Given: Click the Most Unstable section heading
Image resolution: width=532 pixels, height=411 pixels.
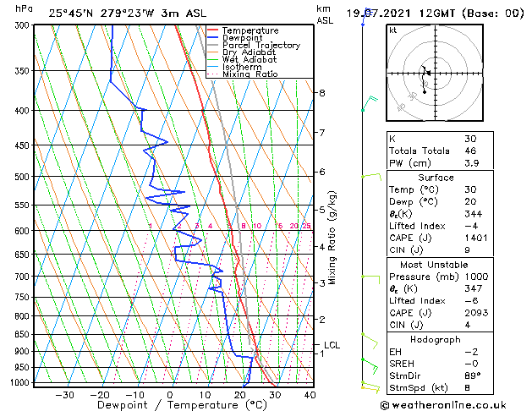Looking at the screenshot, I should [434, 265].
